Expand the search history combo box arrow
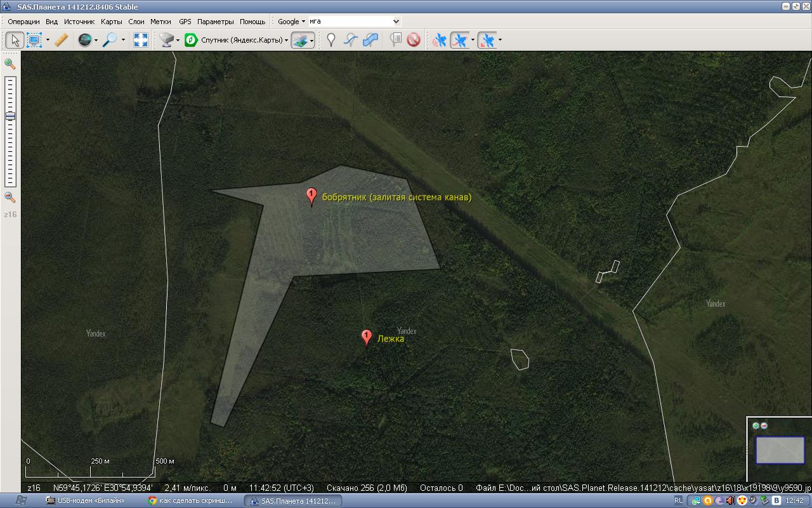This screenshot has width=812, height=508. [x=396, y=22]
